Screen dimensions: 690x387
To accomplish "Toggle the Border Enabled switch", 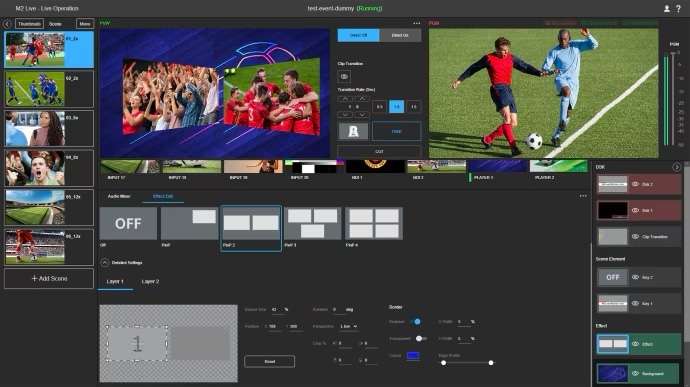I will point(415,322).
